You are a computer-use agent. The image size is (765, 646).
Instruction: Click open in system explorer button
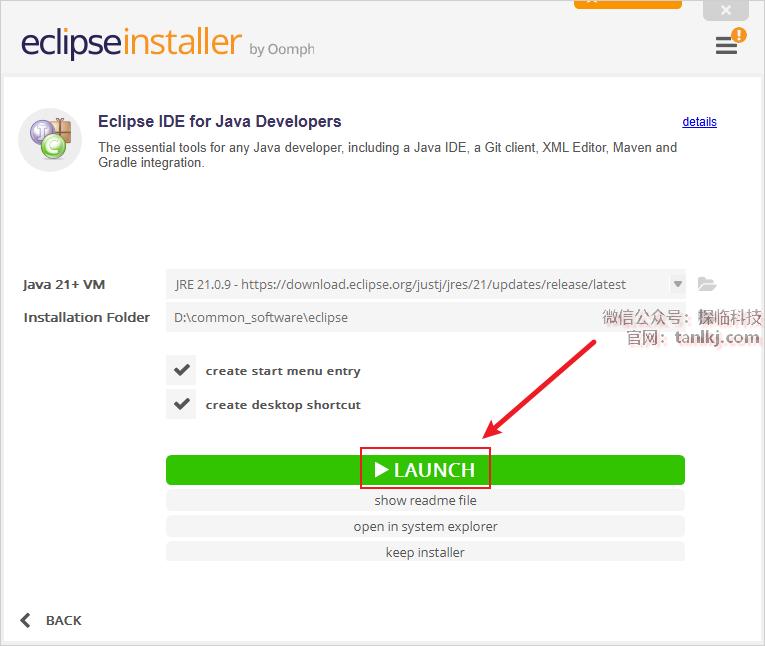425,526
